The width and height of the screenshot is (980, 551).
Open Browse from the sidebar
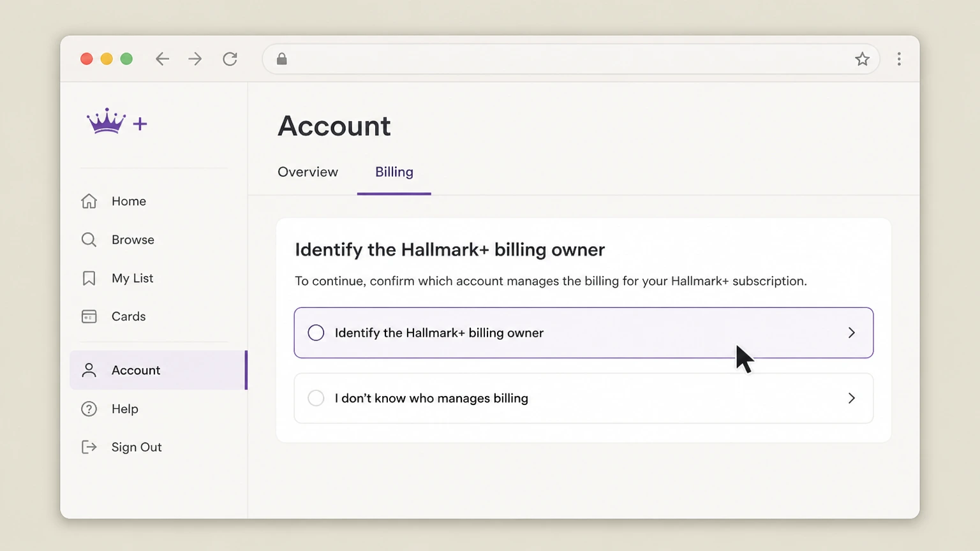(133, 240)
